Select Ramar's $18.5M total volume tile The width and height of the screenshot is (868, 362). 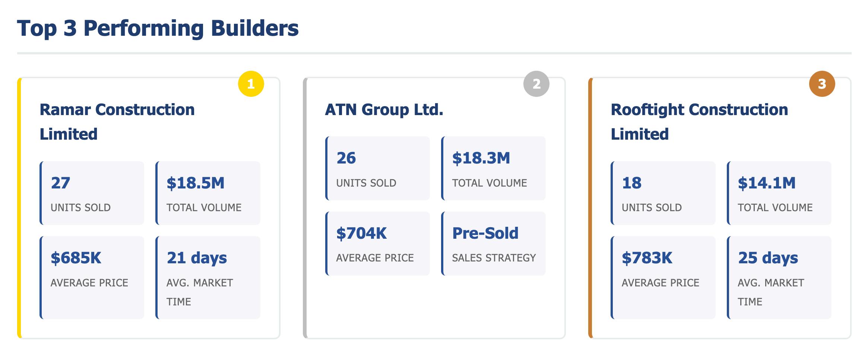click(208, 193)
